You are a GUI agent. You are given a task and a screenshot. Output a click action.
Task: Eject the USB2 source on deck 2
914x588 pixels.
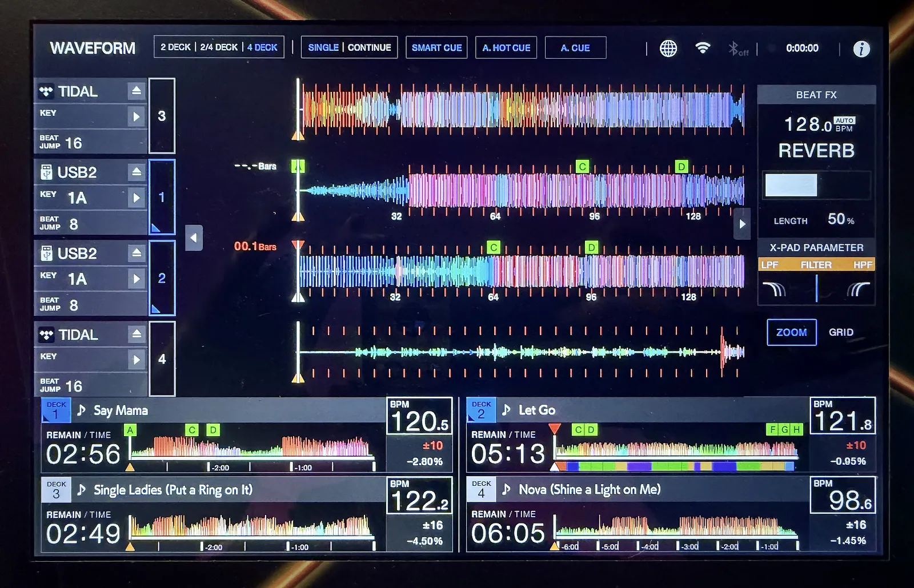tap(137, 253)
